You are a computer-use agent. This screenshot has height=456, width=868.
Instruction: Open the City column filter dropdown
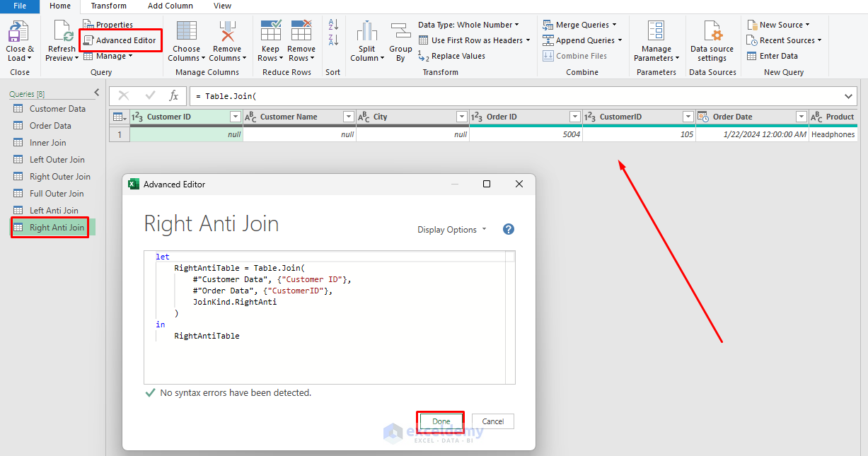click(461, 117)
